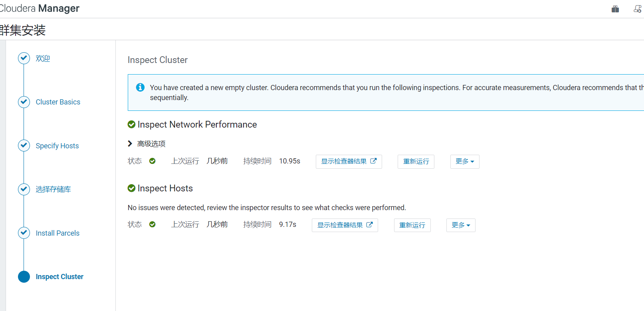
Task: Click the status icon in the Network Performance row
Action: (152, 161)
